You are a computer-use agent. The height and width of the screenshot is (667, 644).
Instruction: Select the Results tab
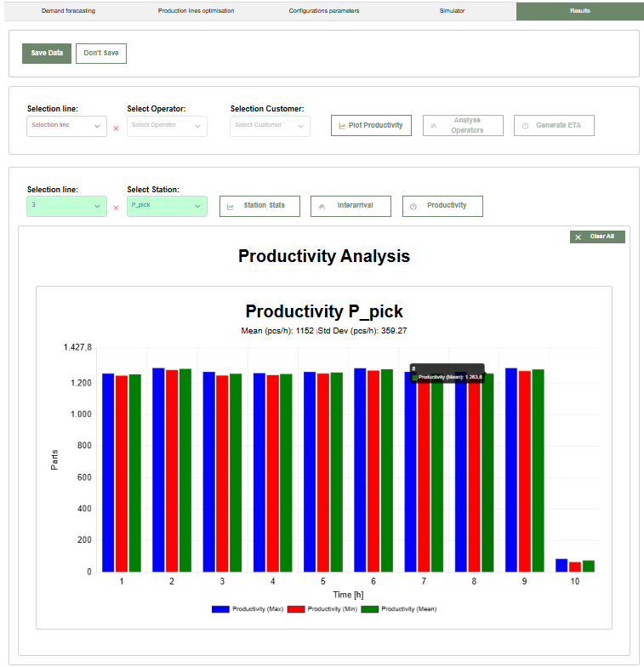pos(580,10)
